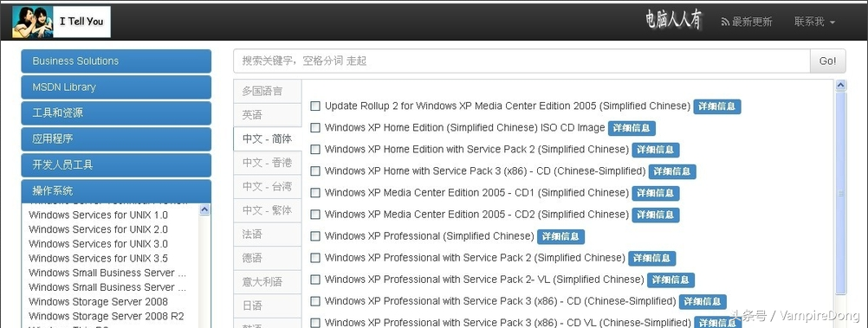Click the Go! search button

[x=827, y=61]
